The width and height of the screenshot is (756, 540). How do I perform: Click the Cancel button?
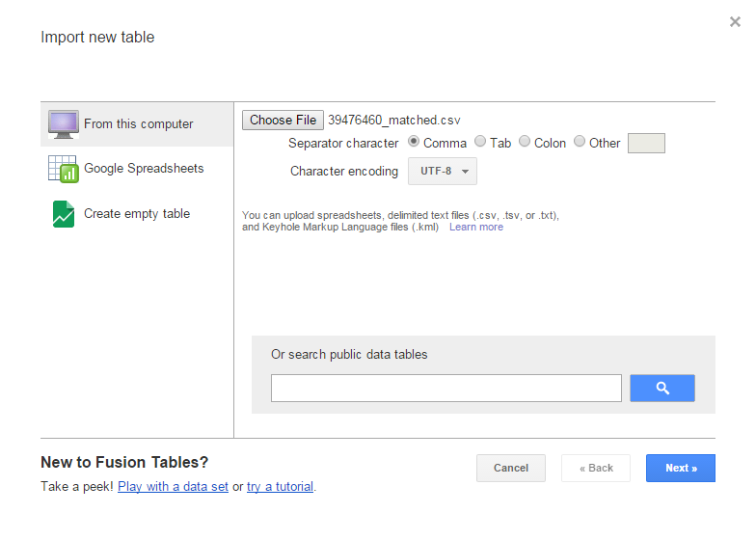pos(511,469)
